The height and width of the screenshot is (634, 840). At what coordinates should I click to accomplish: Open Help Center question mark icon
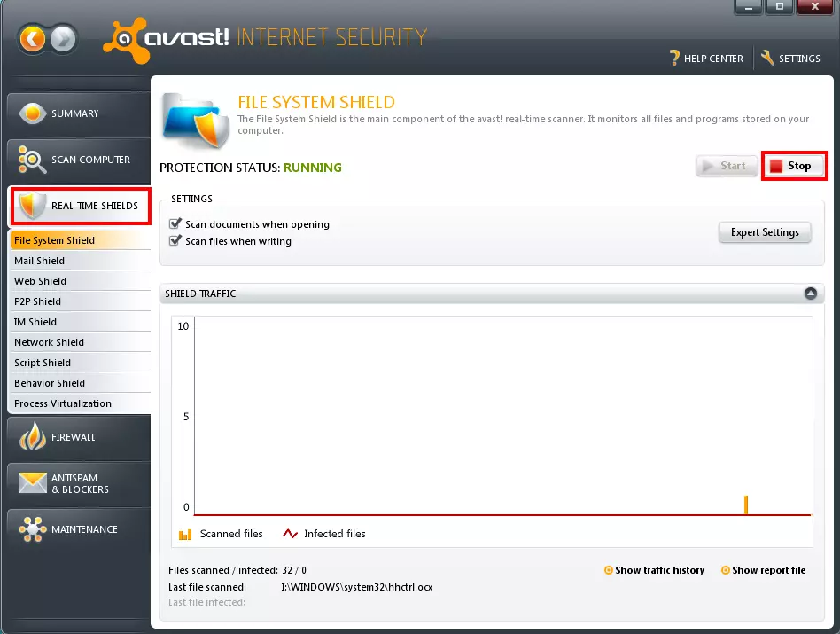tap(675, 59)
